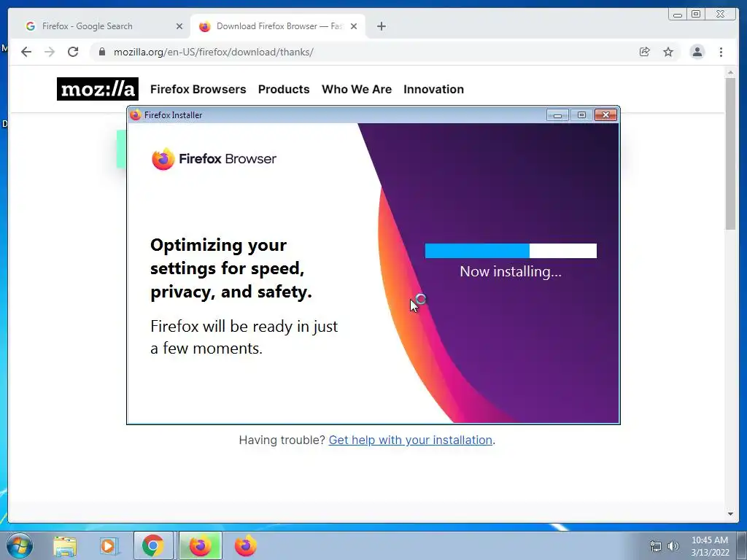Screen dimensions: 747x560
Task: Bookmark this page with the star icon
Action: click(x=668, y=52)
